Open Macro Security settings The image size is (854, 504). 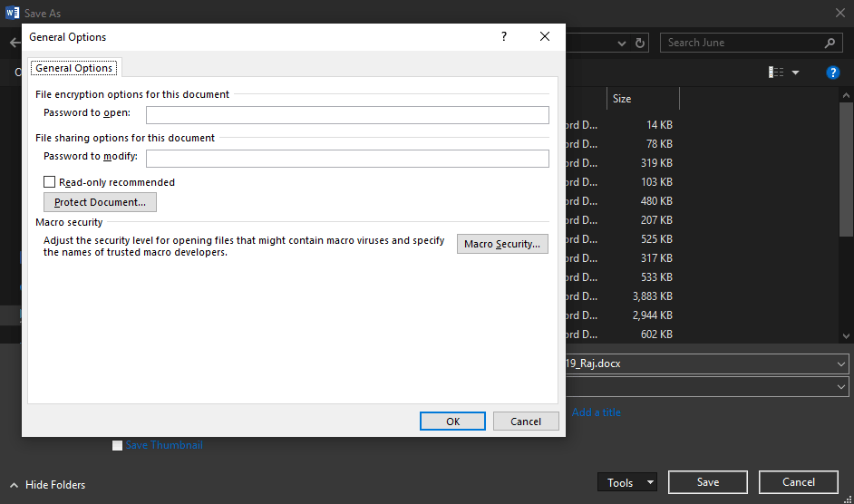point(502,244)
